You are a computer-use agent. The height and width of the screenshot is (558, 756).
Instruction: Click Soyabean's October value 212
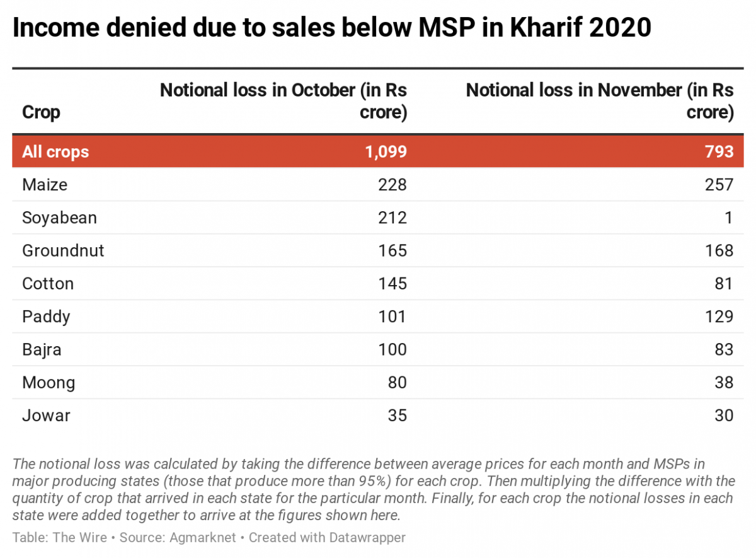392,218
